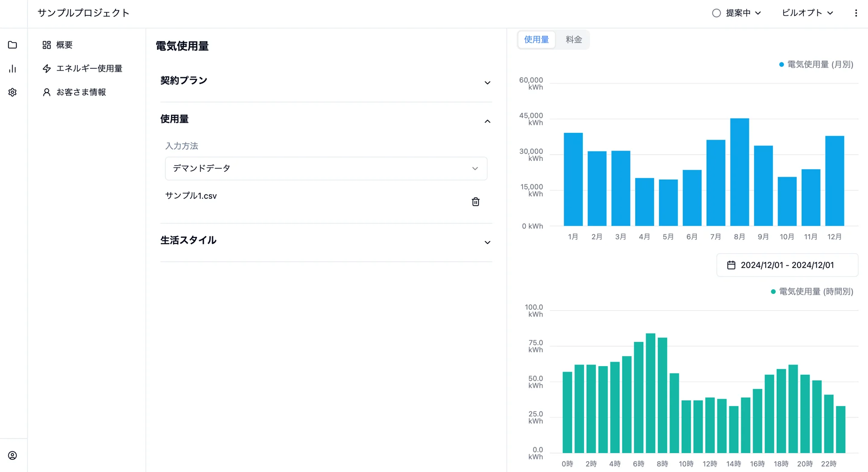Click the サンプル1.csv file name
The image size is (868, 472).
coord(191,196)
